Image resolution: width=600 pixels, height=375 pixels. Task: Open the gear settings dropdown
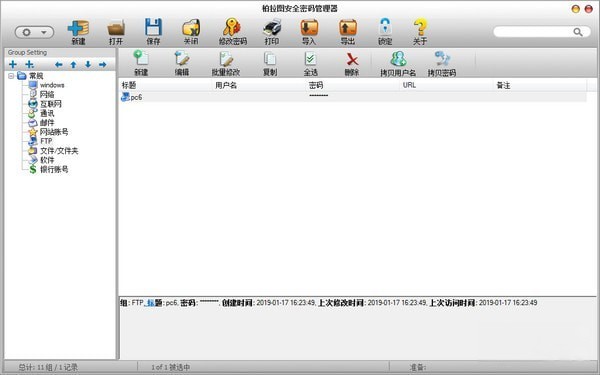pyautogui.click(x=34, y=32)
